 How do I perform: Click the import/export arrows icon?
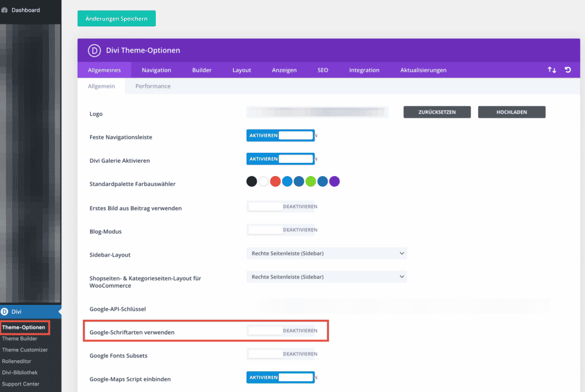point(552,70)
